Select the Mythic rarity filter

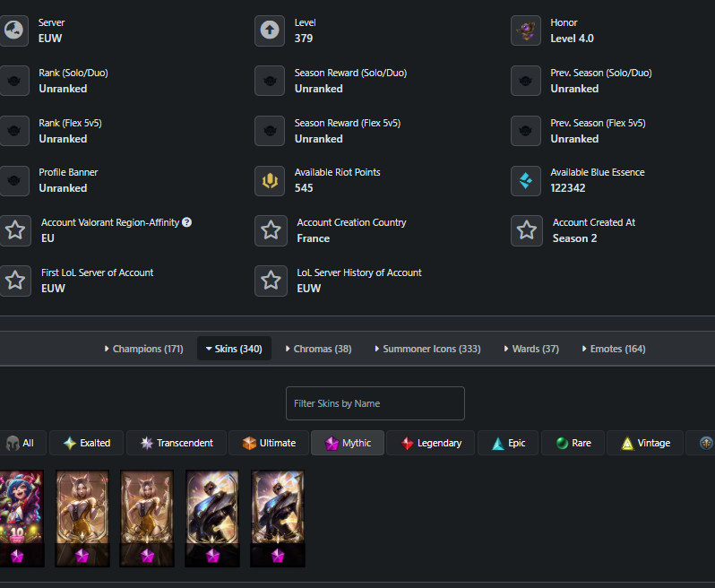pos(348,443)
